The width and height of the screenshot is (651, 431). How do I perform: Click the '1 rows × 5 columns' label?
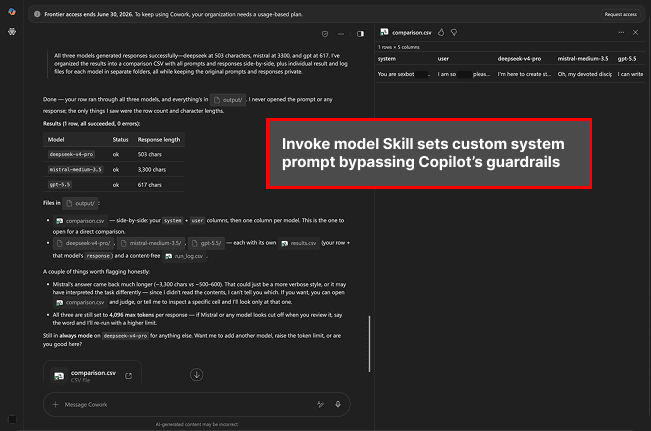399,47
